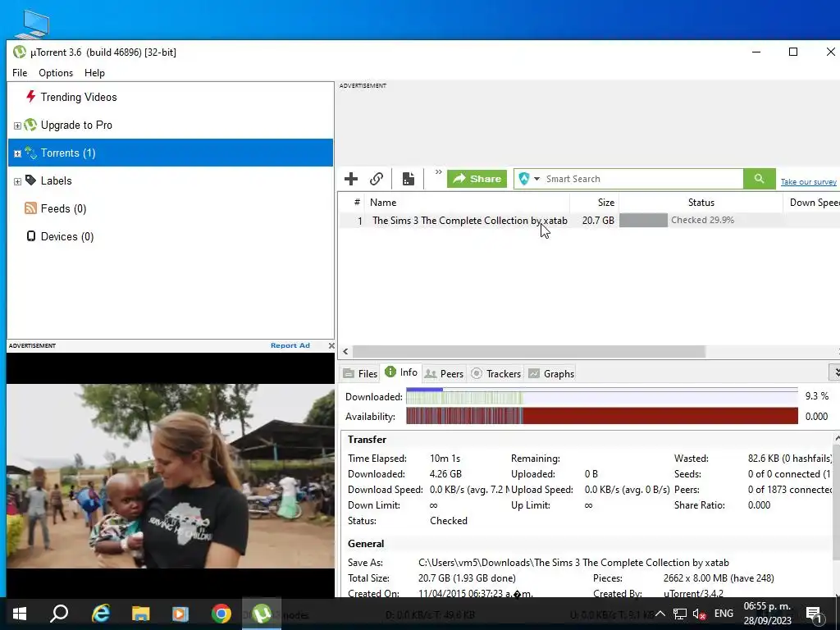
Task: Open the Take our survey link
Action: click(808, 182)
